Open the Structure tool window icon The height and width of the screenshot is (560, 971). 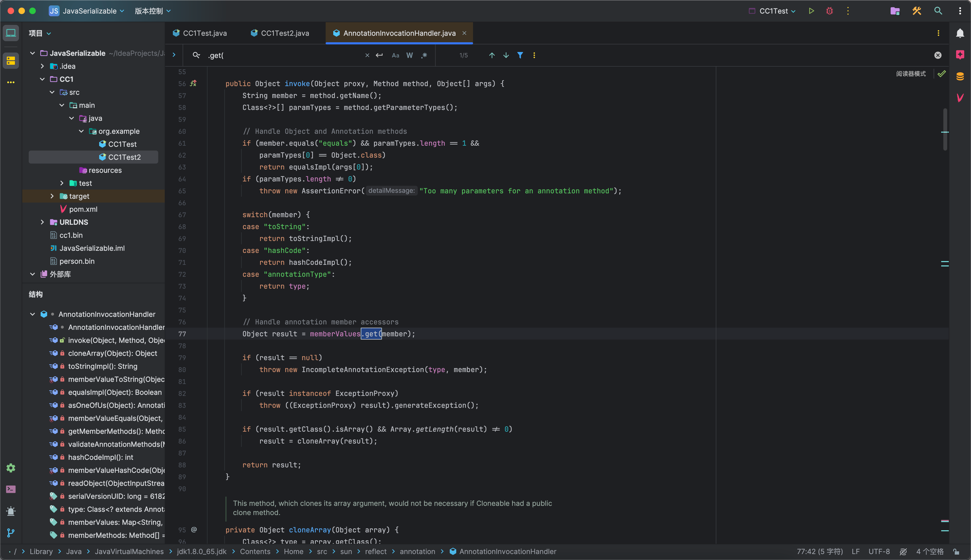click(11, 60)
